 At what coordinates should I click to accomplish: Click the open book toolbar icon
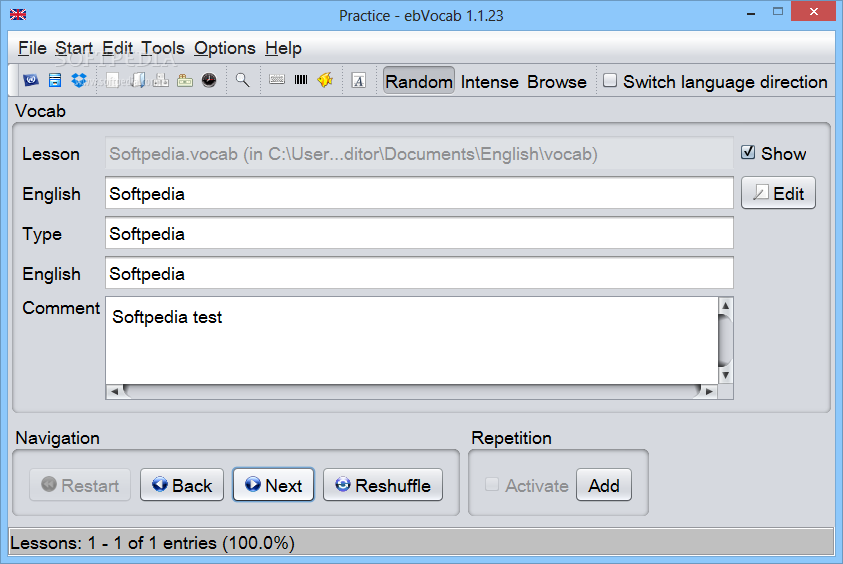[137, 81]
